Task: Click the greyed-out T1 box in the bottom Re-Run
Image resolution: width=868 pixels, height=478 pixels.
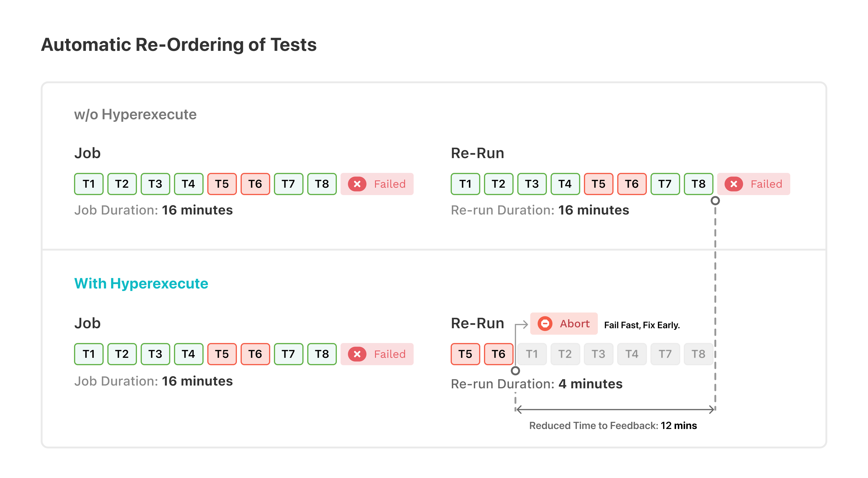Action: [x=532, y=354]
